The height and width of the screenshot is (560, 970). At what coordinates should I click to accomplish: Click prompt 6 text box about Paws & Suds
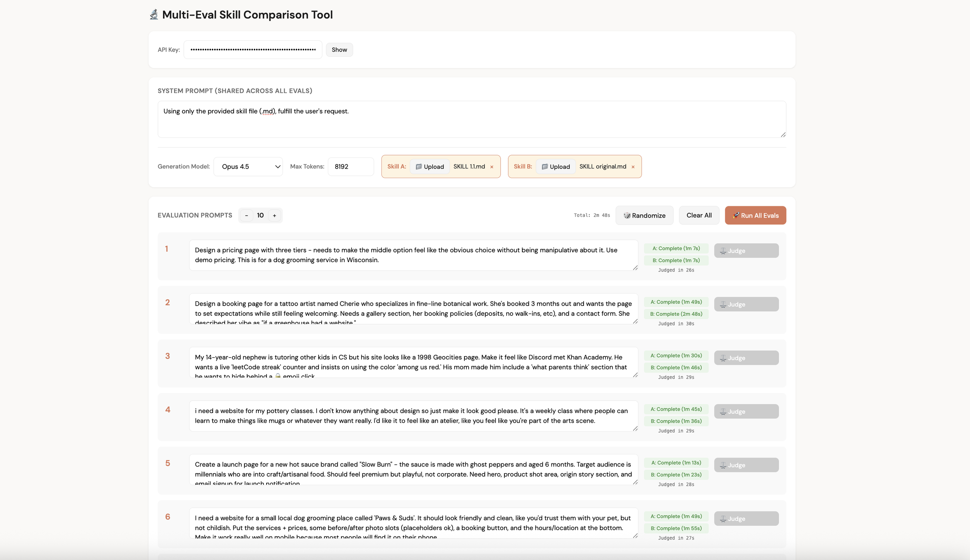click(x=413, y=523)
